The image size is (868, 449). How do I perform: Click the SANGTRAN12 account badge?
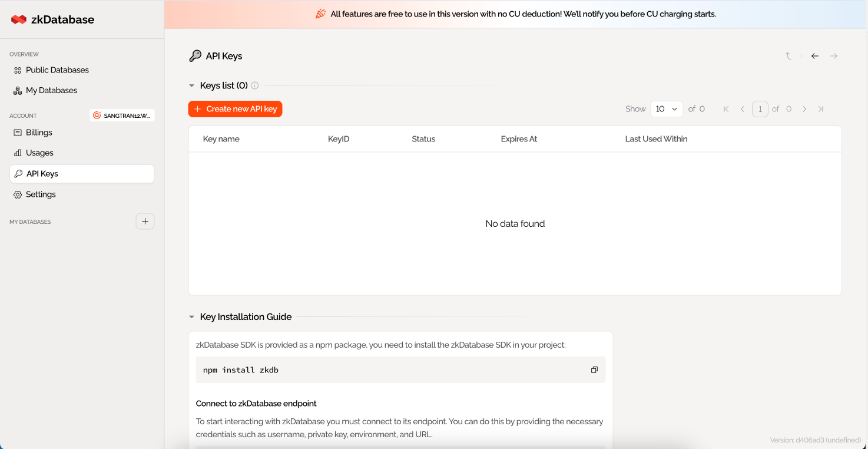click(122, 115)
